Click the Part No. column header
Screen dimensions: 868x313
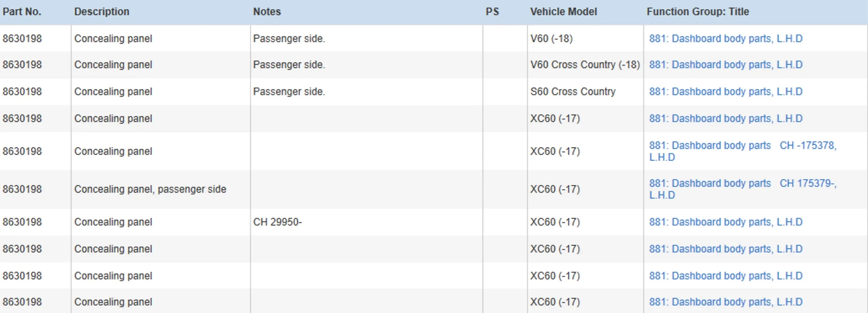(x=22, y=12)
